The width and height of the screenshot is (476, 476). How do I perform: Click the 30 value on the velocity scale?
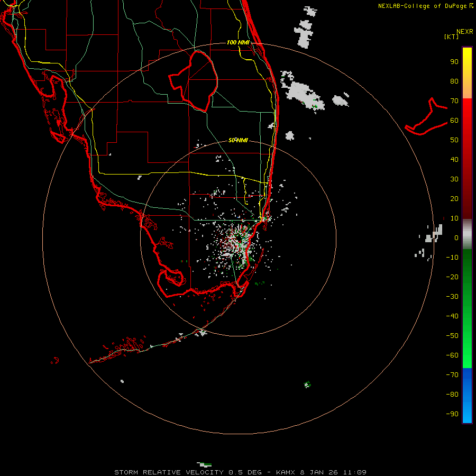[454, 179]
